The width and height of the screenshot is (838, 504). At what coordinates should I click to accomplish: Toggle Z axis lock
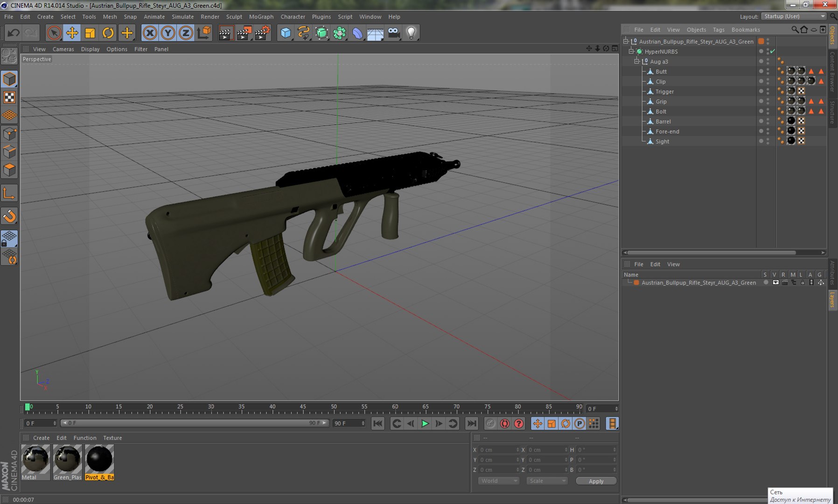[186, 33]
